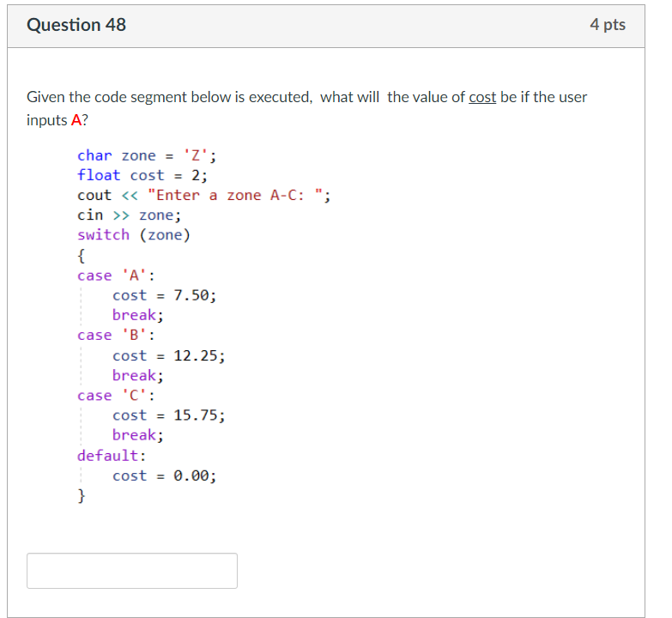Click the code line float cost = 2;
Screen dimensions: 672x618
tap(142, 175)
